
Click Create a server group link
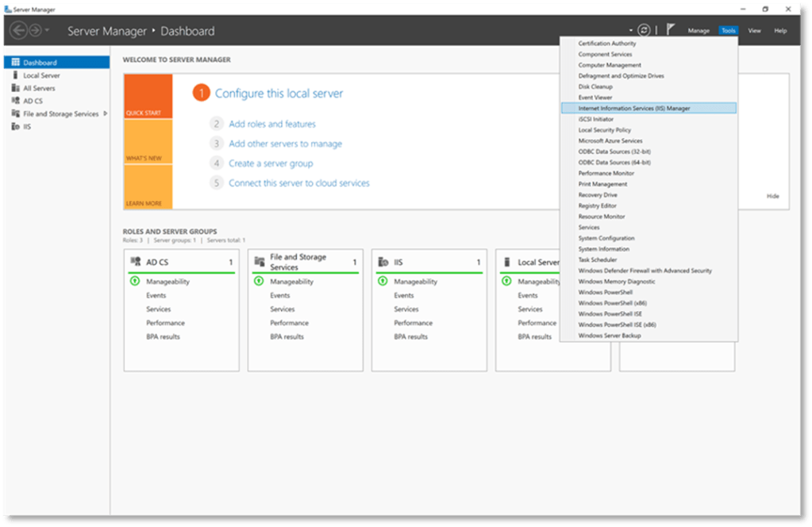[271, 163]
